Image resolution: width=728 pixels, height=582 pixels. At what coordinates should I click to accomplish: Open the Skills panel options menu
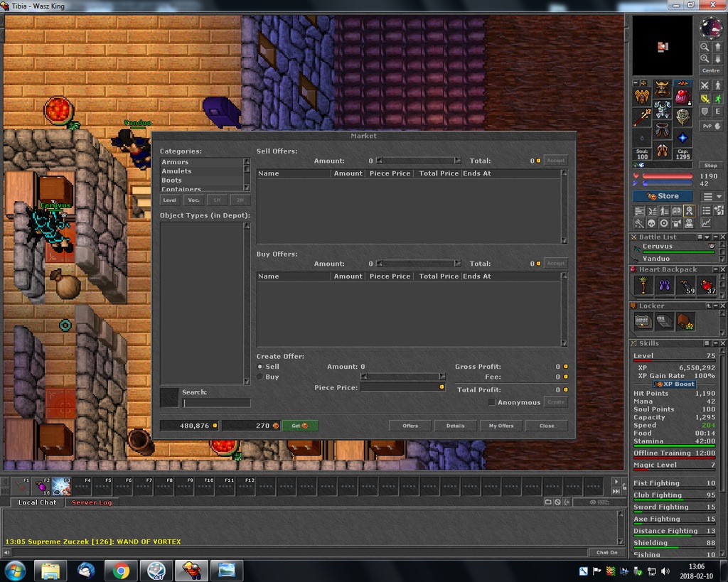pyautogui.click(x=707, y=343)
